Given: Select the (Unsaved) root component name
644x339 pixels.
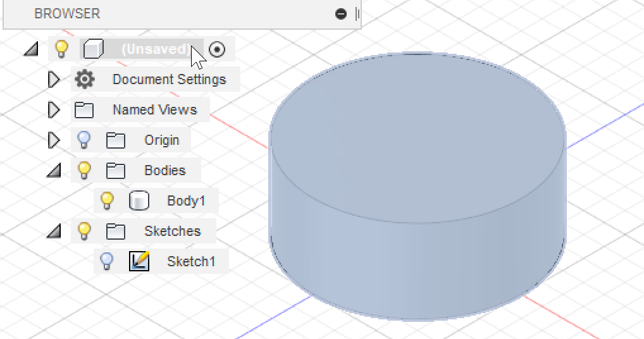Looking at the screenshot, I should pyautogui.click(x=156, y=49).
